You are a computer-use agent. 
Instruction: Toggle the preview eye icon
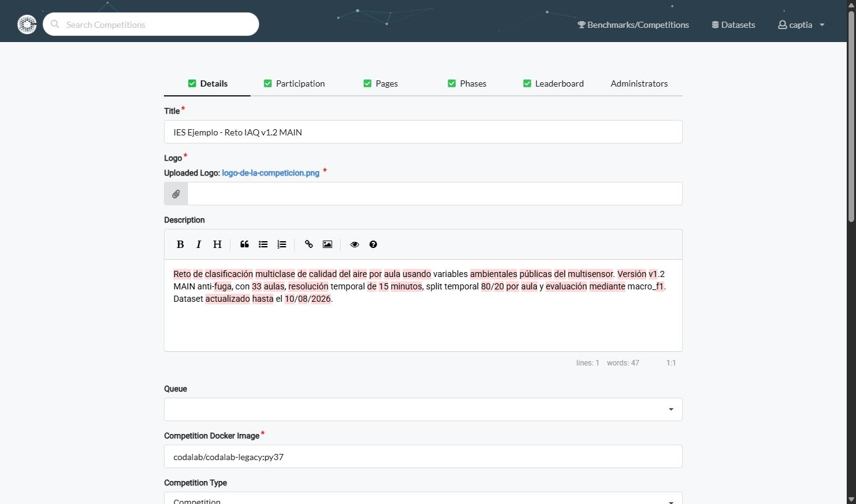click(354, 244)
